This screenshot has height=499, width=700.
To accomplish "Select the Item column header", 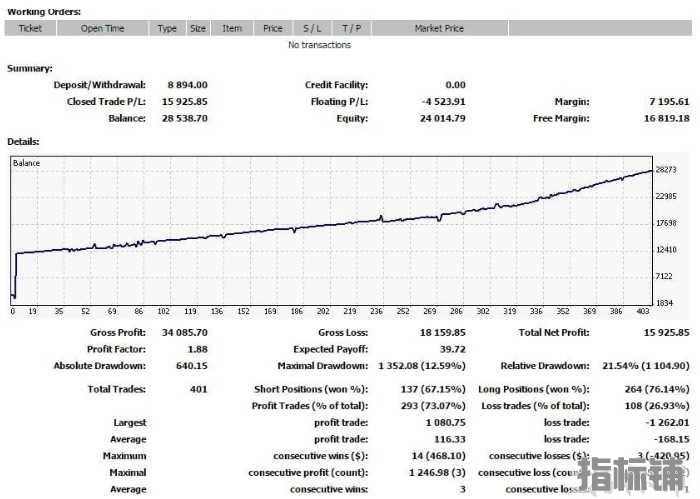I will 232,28.
